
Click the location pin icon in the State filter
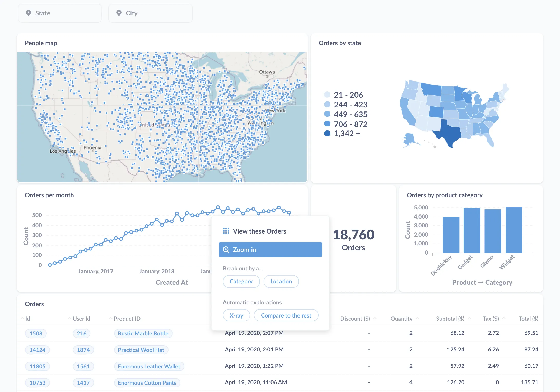point(29,13)
